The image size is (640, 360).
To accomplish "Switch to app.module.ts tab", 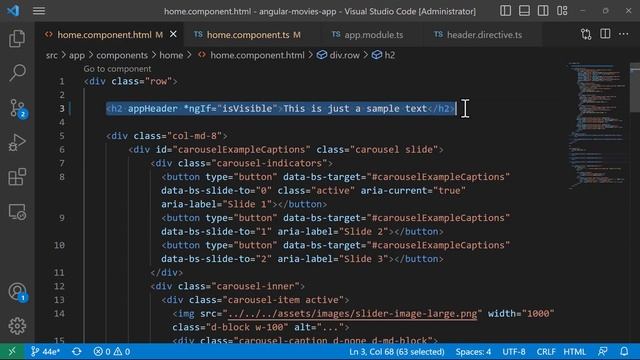I will (x=373, y=35).
